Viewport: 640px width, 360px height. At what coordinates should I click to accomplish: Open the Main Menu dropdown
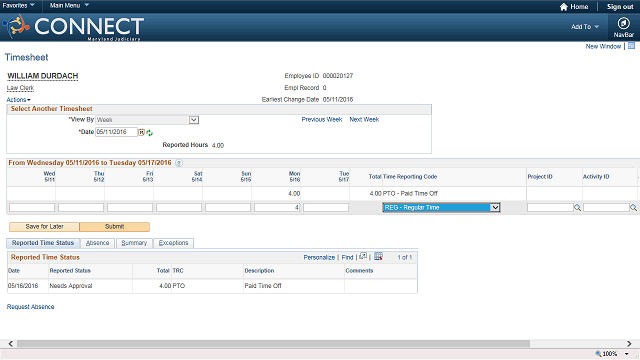(69, 5)
